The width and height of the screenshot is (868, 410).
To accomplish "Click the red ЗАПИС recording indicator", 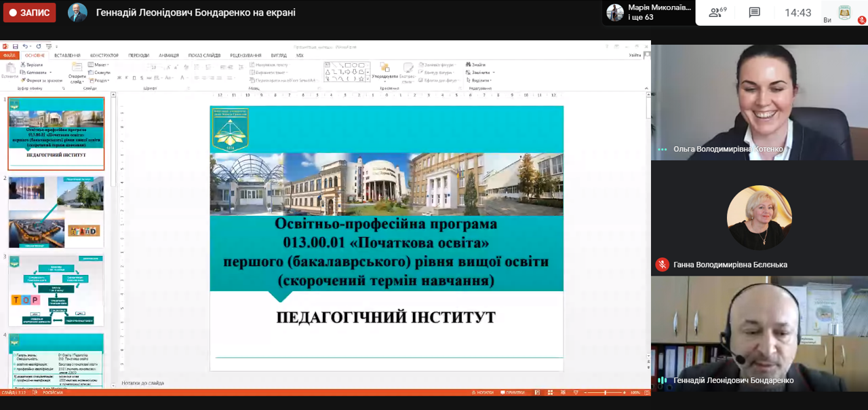I will (x=29, y=12).
